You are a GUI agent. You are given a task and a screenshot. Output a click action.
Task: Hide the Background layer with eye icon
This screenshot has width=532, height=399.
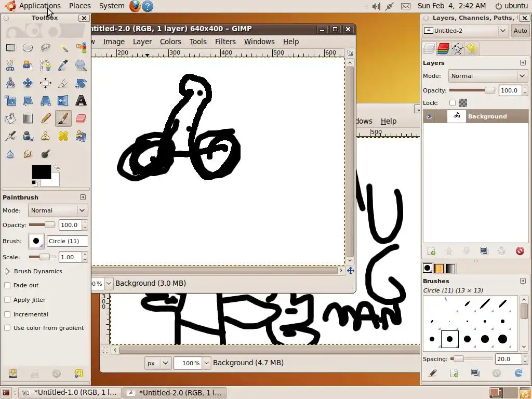click(x=429, y=117)
